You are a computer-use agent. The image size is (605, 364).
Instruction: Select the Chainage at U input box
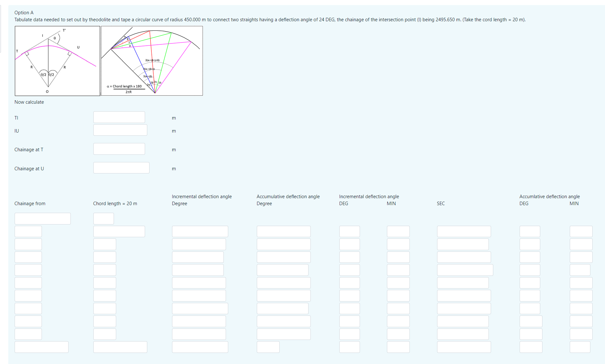[121, 167]
